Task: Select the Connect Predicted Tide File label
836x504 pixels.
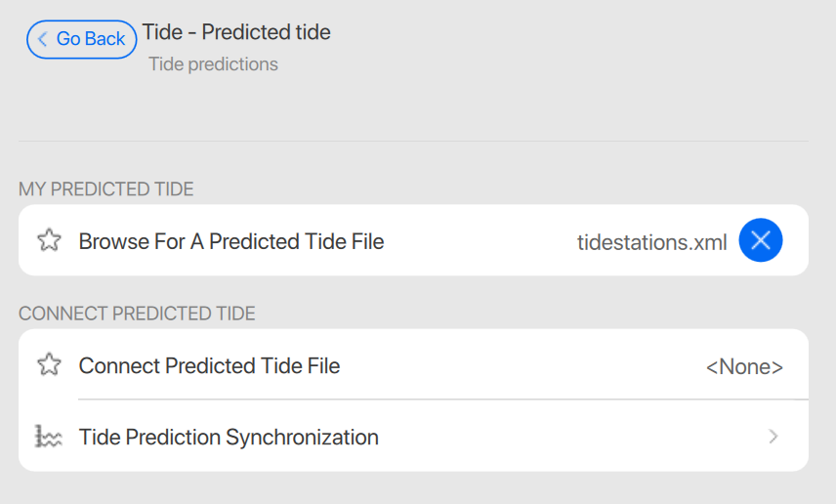Action: [x=209, y=366]
